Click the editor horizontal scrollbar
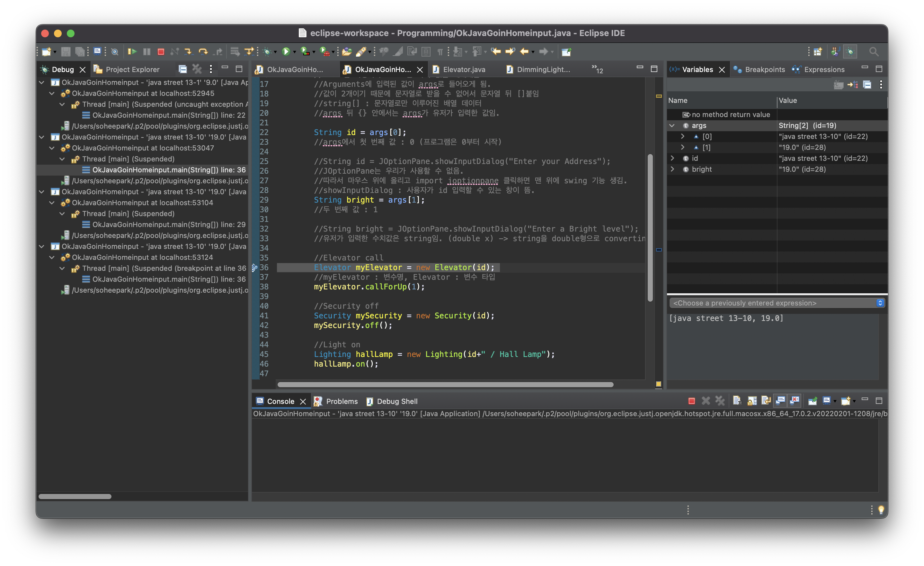This screenshot has width=924, height=566. pyautogui.click(x=445, y=384)
